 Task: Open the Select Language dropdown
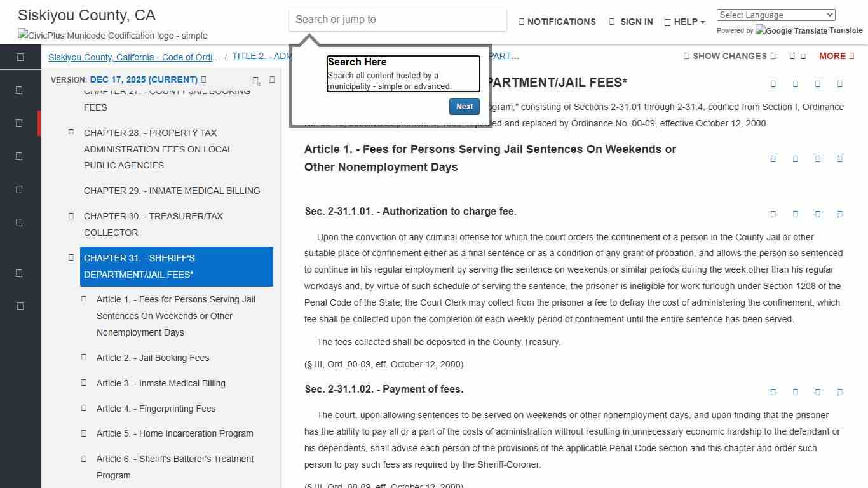(775, 15)
